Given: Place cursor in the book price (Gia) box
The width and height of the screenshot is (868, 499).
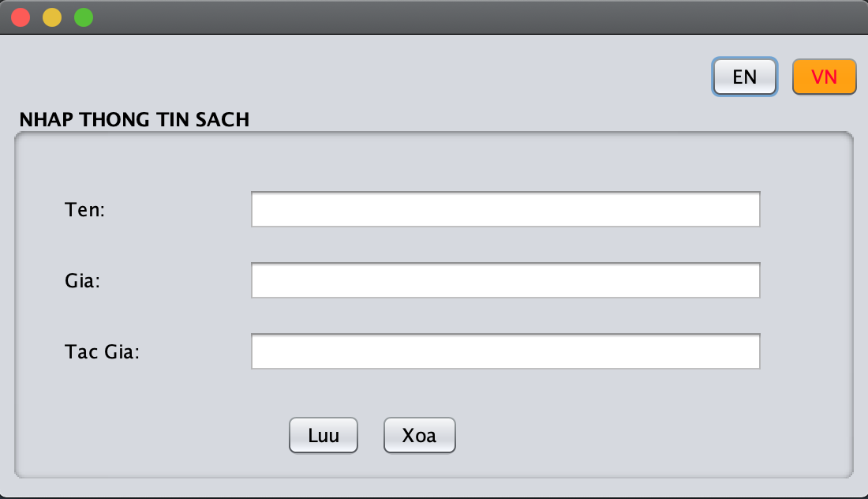Looking at the screenshot, I should (x=505, y=280).
